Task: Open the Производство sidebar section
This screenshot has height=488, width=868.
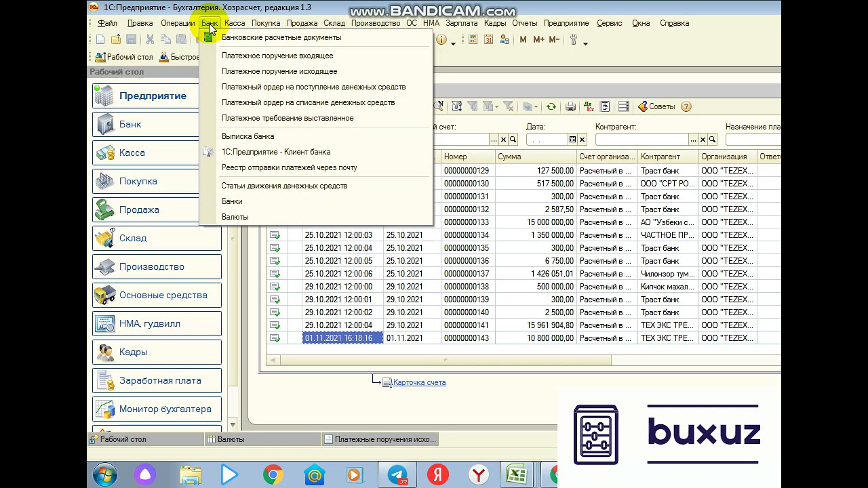Action: 157,266
